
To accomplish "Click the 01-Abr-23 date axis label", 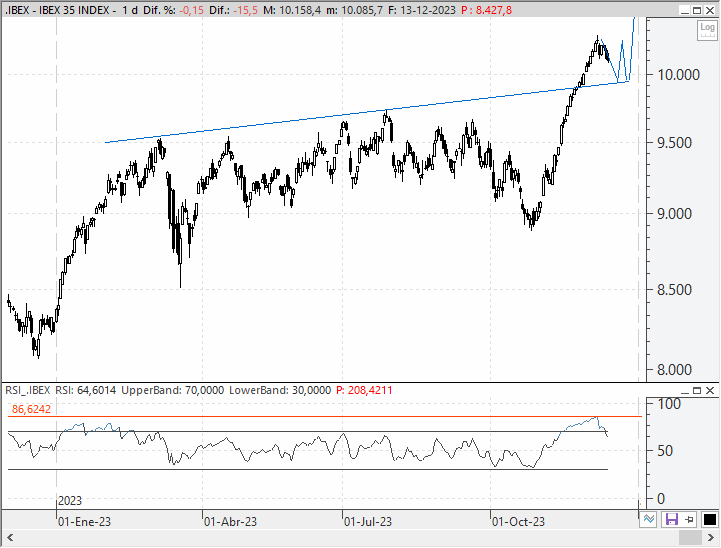I will point(230,522).
